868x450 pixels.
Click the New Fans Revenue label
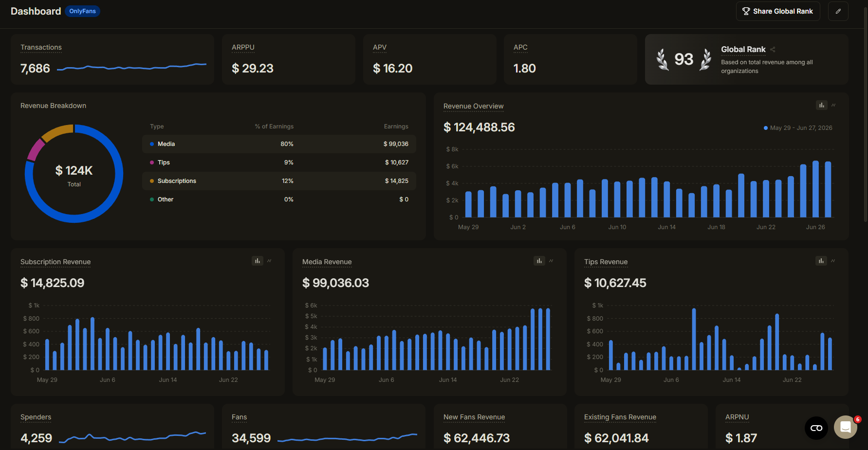(474, 417)
